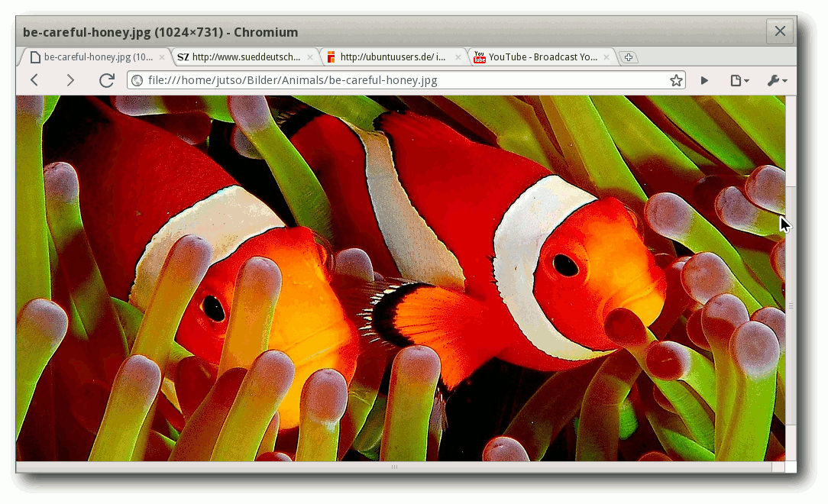Image resolution: width=828 pixels, height=504 pixels.
Task: Click the globe icon in the address bar
Action: [137, 80]
